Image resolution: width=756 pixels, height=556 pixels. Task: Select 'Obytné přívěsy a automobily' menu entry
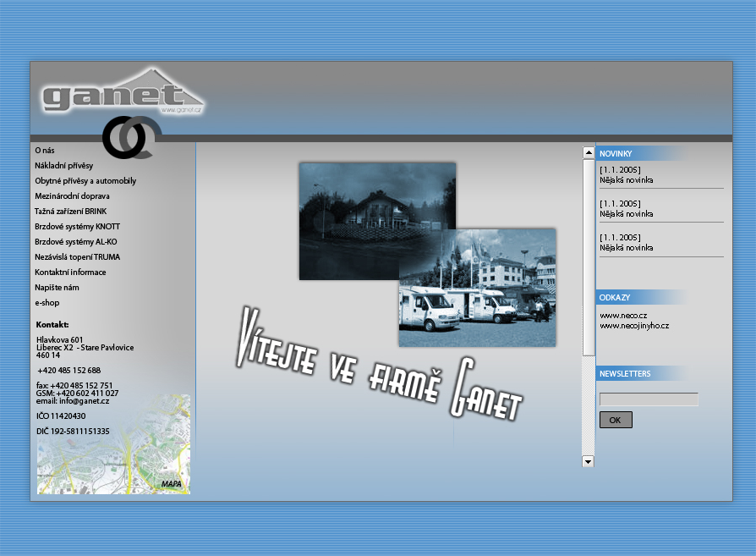point(85,180)
